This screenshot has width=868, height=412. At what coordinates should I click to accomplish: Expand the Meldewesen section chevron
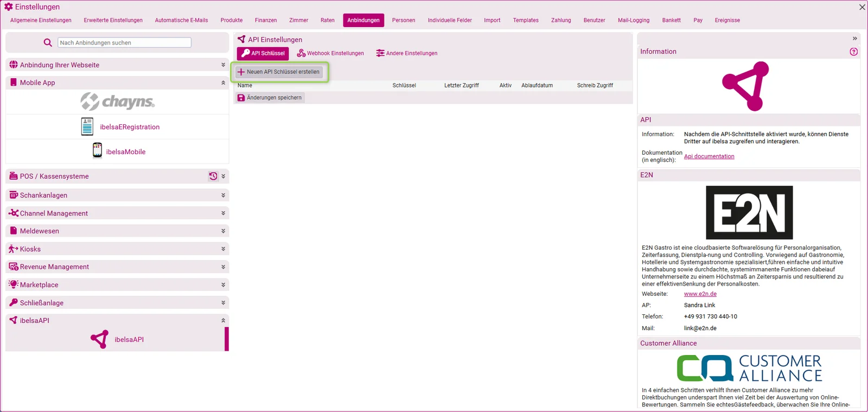click(x=223, y=231)
